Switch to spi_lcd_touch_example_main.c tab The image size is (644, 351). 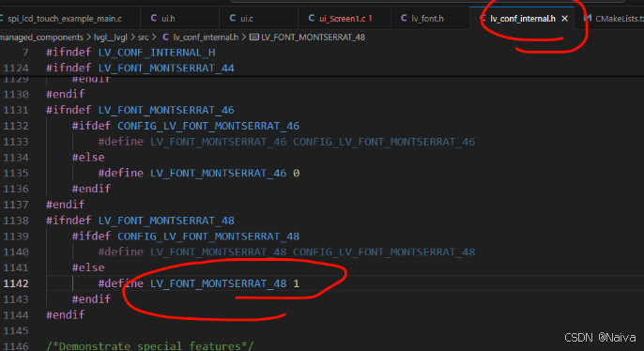click(x=66, y=19)
